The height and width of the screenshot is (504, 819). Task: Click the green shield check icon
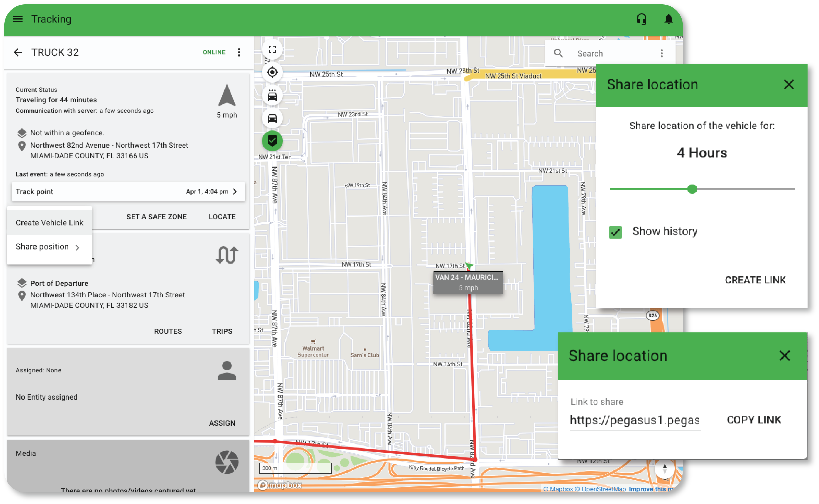click(272, 141)
